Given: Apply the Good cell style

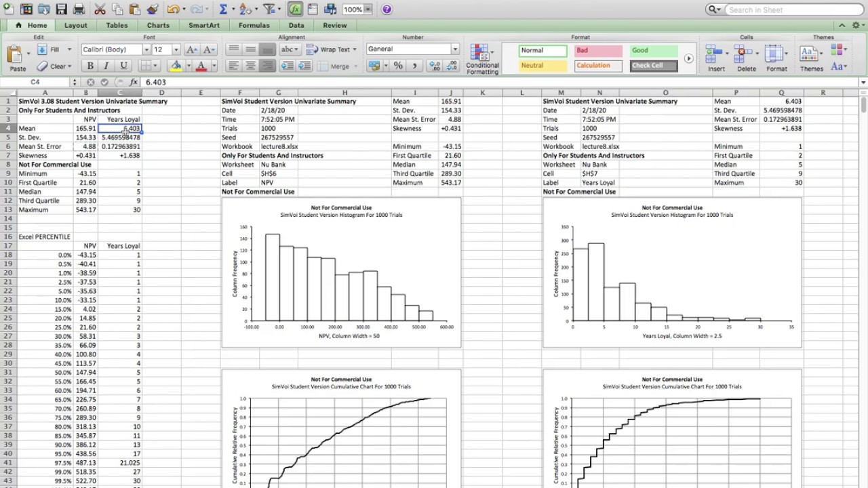Looking at the screenshot, I should coord(654,50).
